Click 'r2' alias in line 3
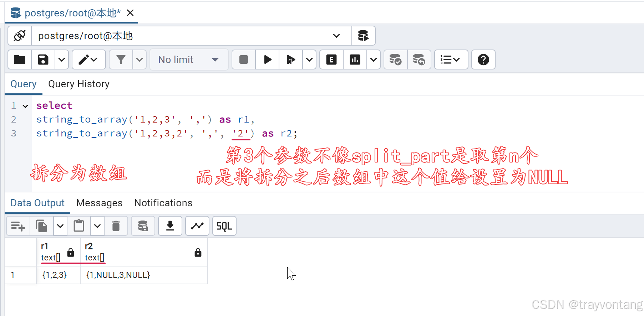 [286, 133]
